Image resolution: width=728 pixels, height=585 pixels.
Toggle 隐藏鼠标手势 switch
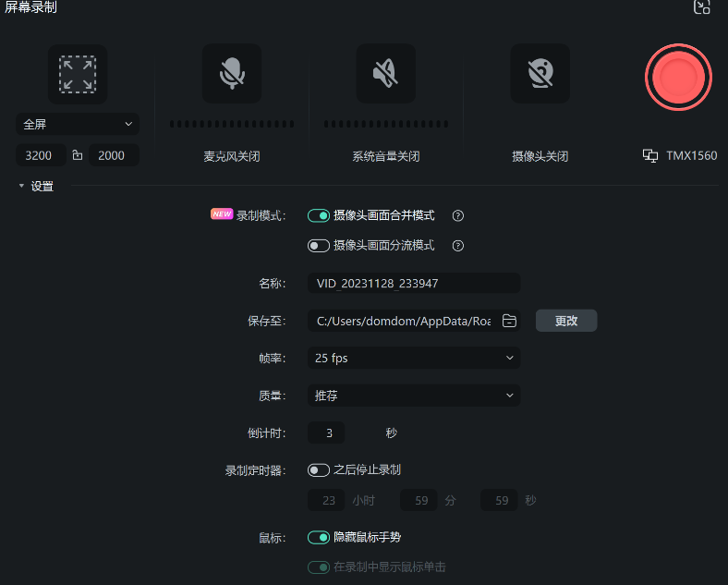[319, 538]
